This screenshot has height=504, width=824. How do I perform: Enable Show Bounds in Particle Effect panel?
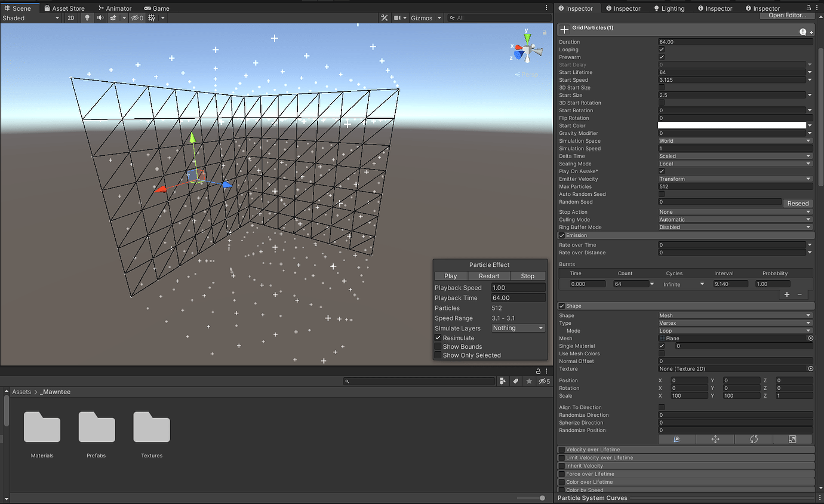coord(438,346)
